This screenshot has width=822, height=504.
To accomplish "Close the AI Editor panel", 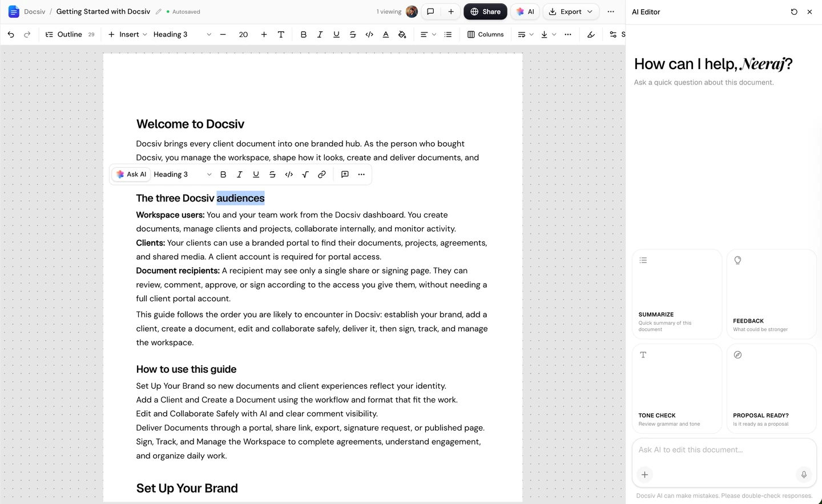I will (809, 11).
